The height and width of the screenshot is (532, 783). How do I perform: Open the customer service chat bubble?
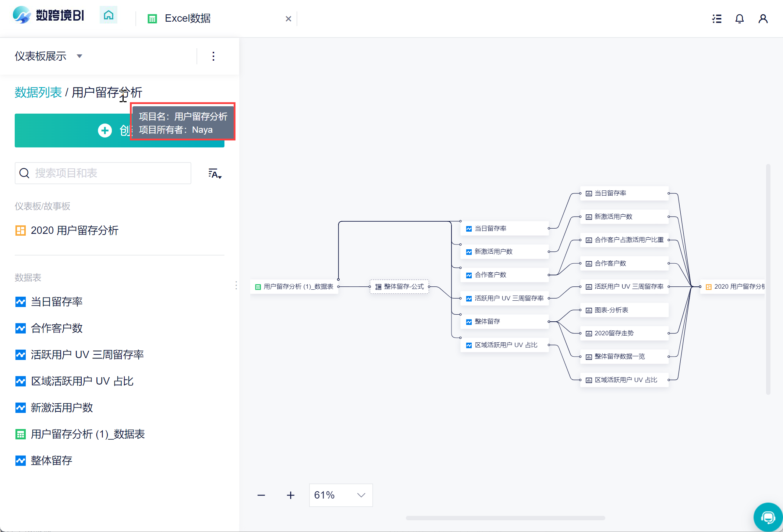pyautogui.click(x=768, y=517)
